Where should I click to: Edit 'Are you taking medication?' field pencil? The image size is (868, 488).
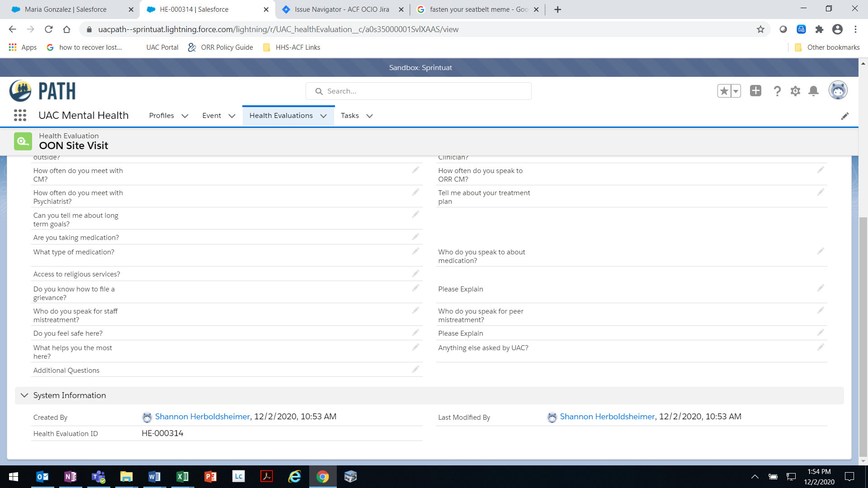[x=415, y=237]
